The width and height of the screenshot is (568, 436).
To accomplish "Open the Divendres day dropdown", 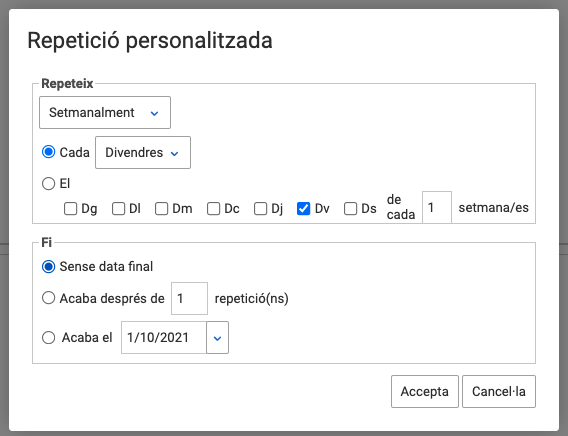I will pos(143,152).
